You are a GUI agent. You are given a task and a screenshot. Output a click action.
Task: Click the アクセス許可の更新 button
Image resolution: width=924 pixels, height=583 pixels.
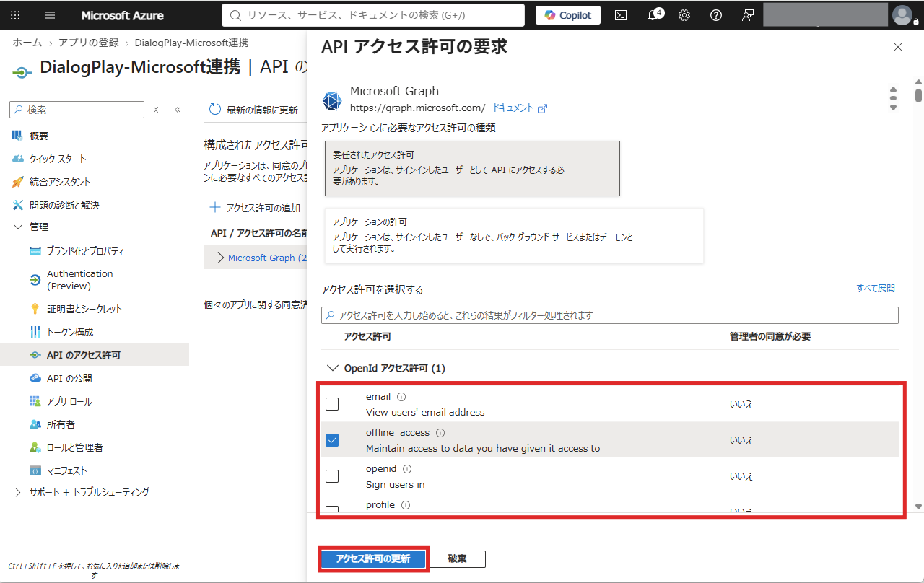tap(373, 559)
